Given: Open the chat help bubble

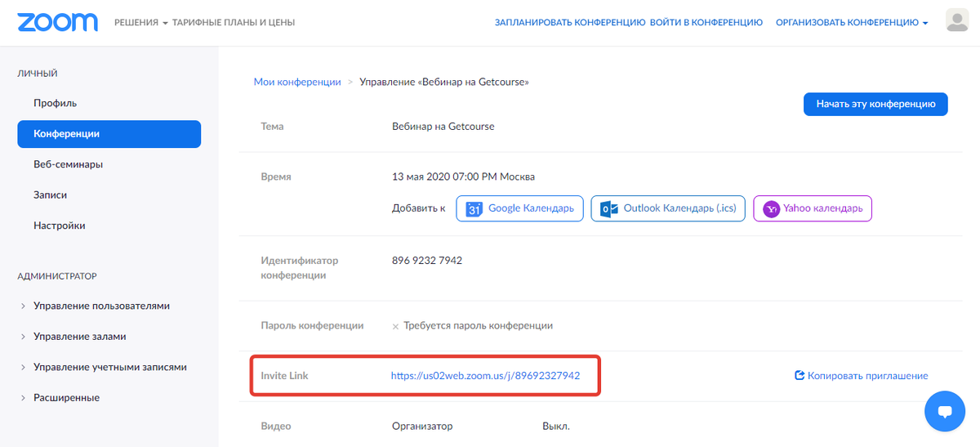Looking at the screenshot, I should coord(945,411).
